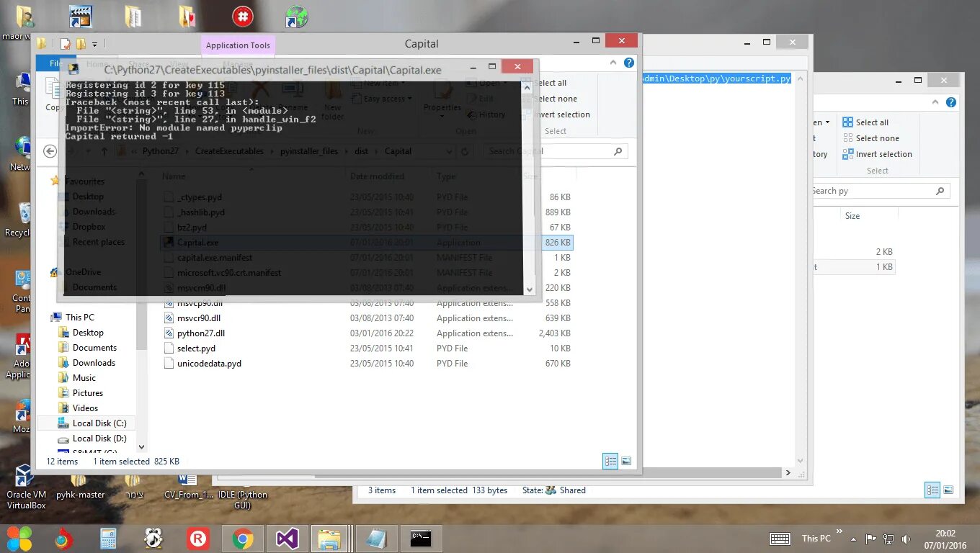Viewport: 980px width, 553px height.
Task: Open the command prompt taskbar icon
Action: pos(421,539)
